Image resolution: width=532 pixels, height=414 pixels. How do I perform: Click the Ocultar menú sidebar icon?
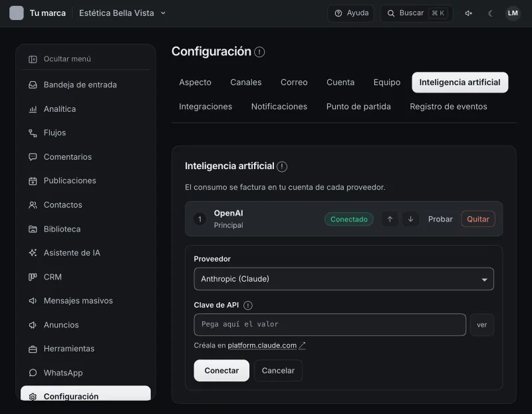pos(33,59)
